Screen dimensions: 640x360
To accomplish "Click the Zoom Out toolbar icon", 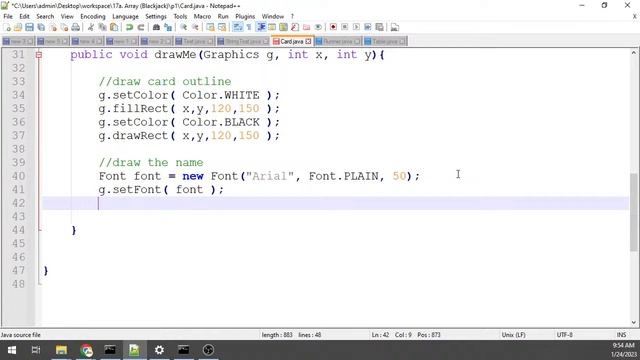I will (196, 27).
